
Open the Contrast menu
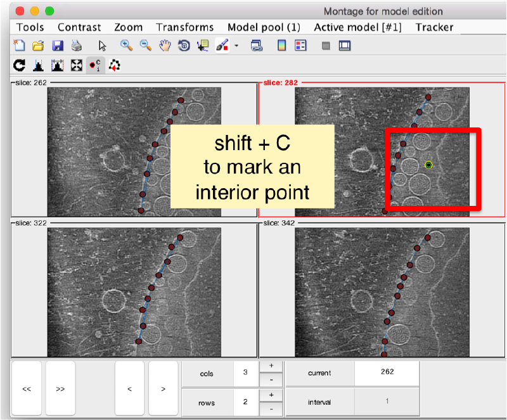pos(79,27)
